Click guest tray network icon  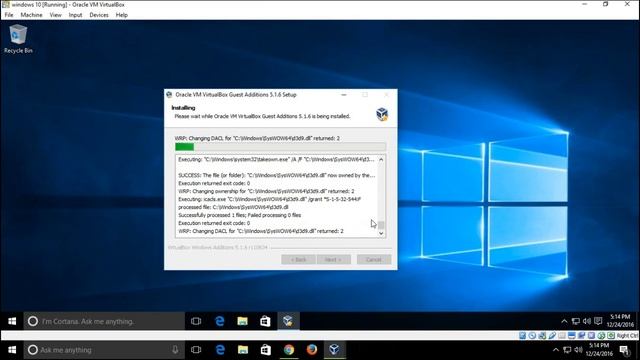[576, 322]
